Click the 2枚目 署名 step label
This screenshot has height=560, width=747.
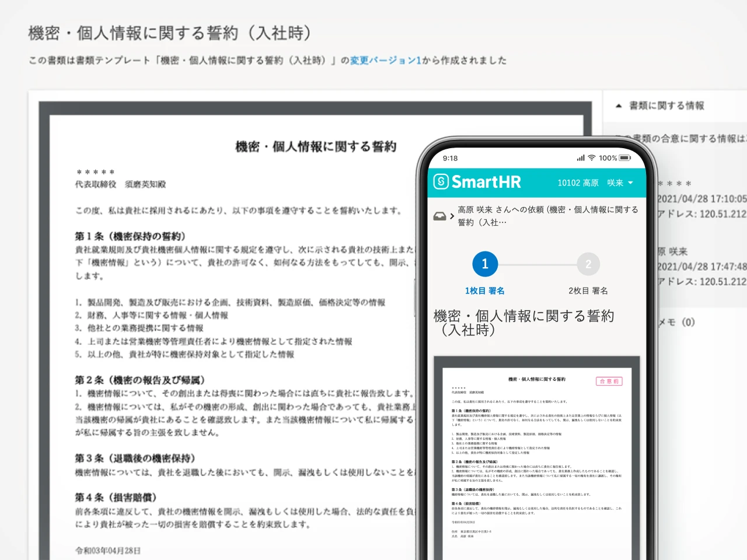(588, 290)
